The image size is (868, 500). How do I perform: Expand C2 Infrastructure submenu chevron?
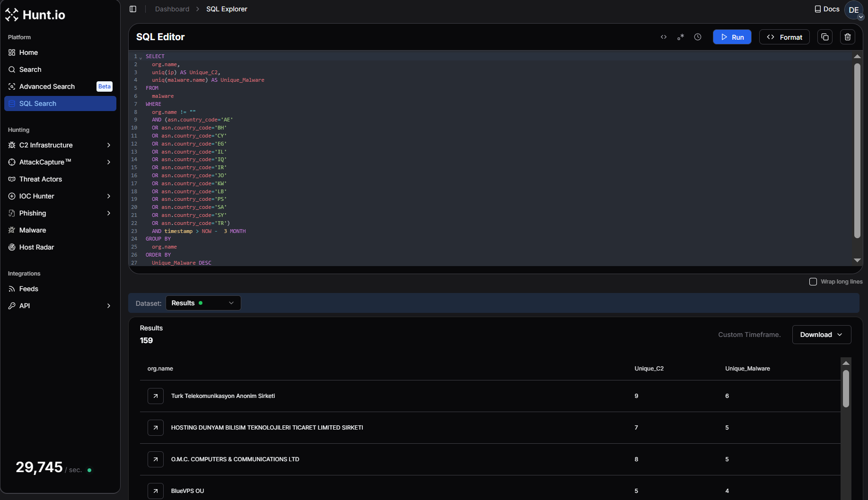pos(109,145)
